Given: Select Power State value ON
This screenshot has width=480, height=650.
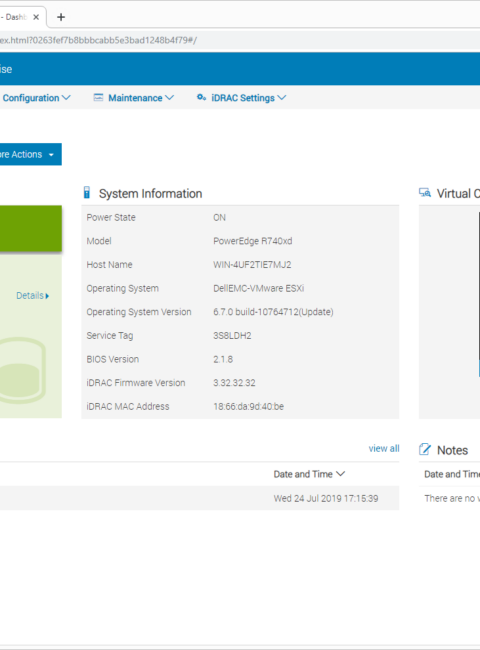Looking at the screenshot, I should coord(219,218).
